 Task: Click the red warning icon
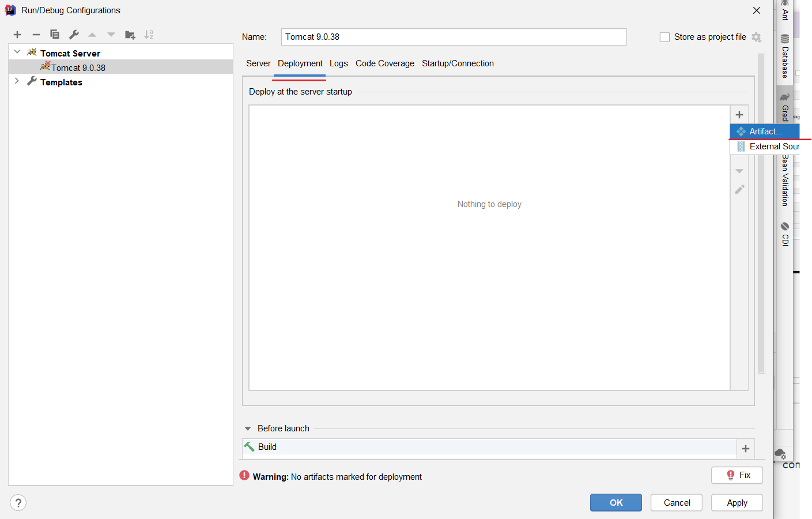(244, 476)
